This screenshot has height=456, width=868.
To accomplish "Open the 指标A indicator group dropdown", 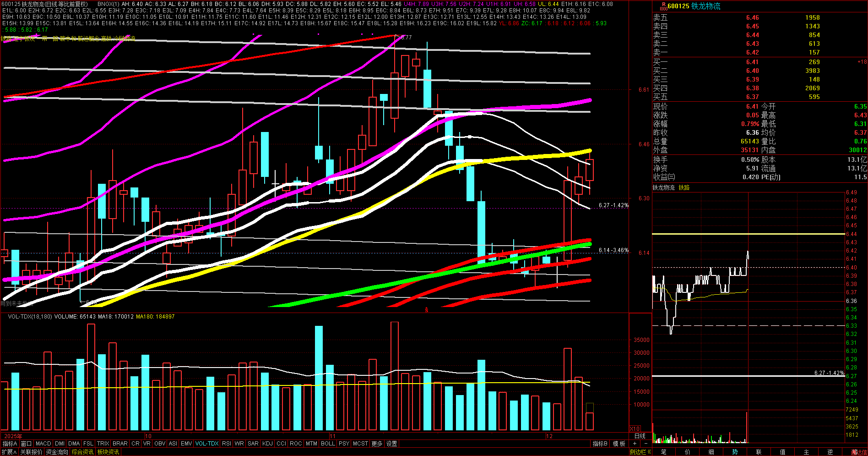I will 10,444.
